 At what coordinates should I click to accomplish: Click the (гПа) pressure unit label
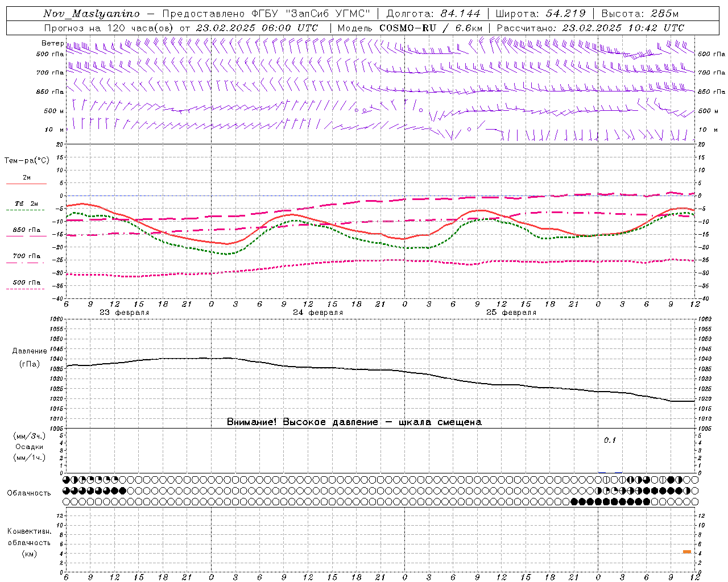click(x=30, y=364)
